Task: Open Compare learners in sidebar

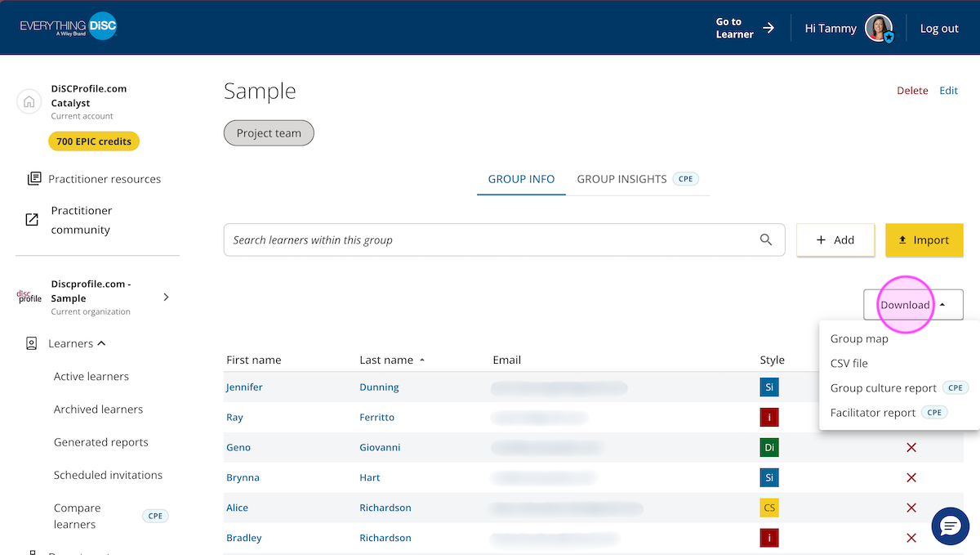Action: (x=78, y=516)
